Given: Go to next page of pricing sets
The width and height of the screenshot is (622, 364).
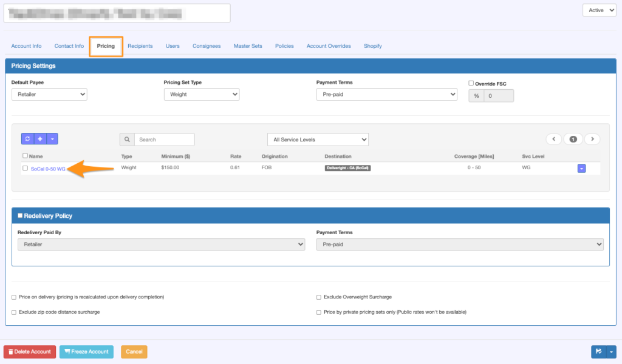Looking at the screenshot, I should (x=592, y=139).
